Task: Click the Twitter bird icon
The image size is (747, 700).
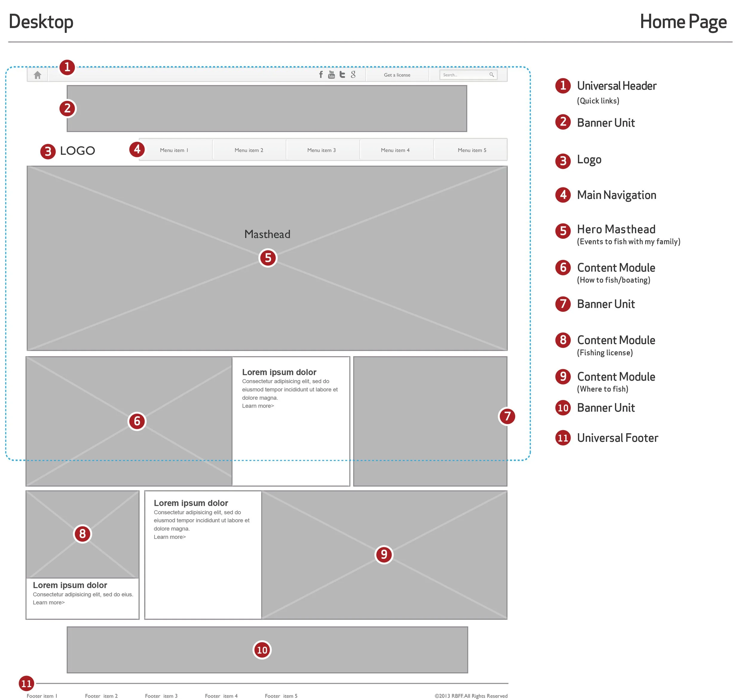Action: [x=343, y=75]
